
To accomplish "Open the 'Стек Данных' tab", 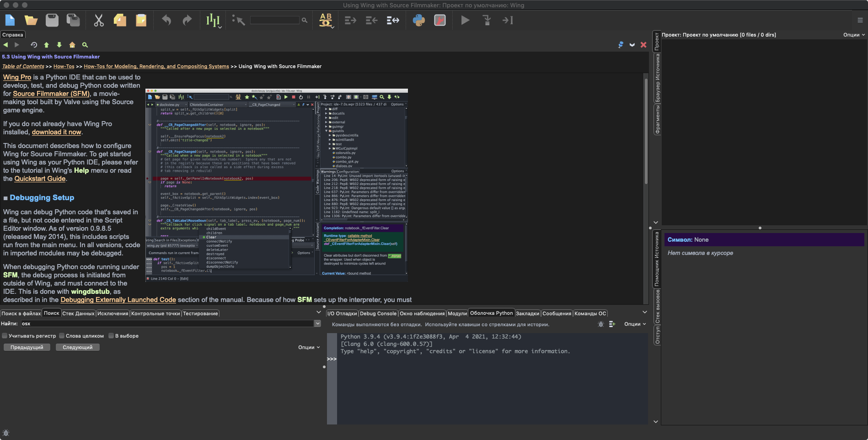I will tap(80, 313).
